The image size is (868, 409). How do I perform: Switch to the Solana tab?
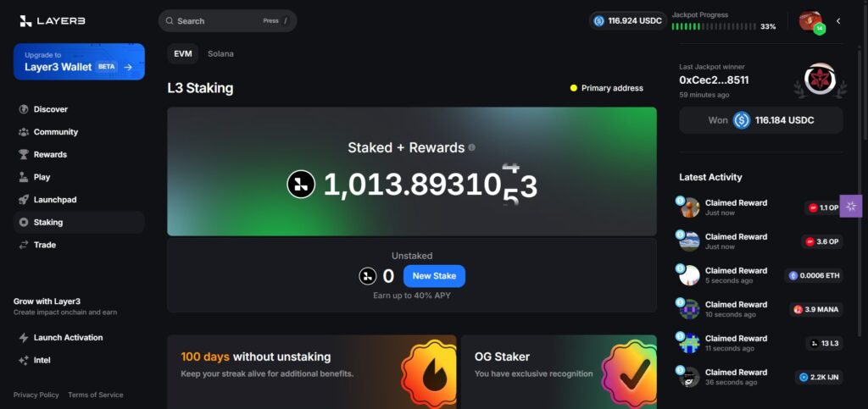(220, 53)
